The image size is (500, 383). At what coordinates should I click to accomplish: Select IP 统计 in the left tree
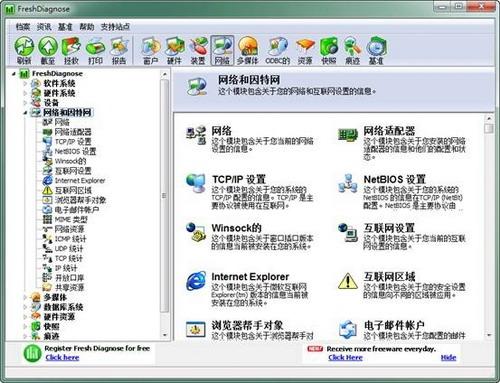coord(66,268)
